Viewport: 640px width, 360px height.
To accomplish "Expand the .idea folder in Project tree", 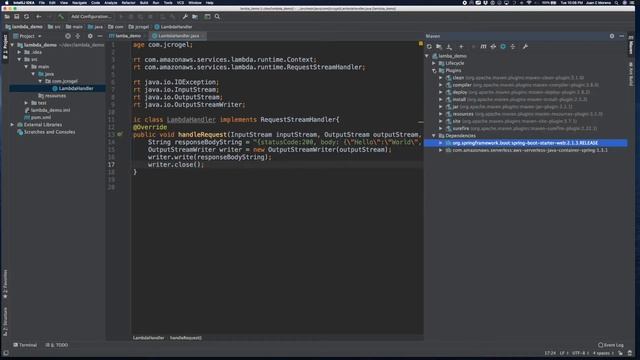I will click(19, 52).
